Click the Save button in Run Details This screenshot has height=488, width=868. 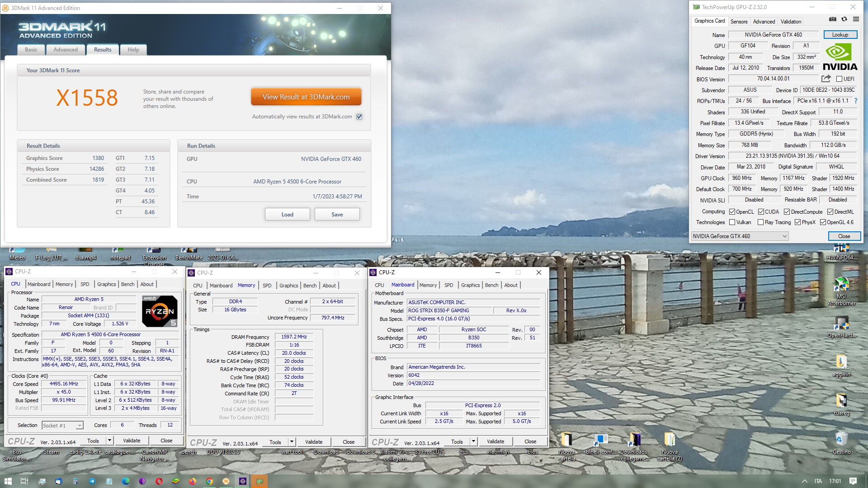[337, 214]
